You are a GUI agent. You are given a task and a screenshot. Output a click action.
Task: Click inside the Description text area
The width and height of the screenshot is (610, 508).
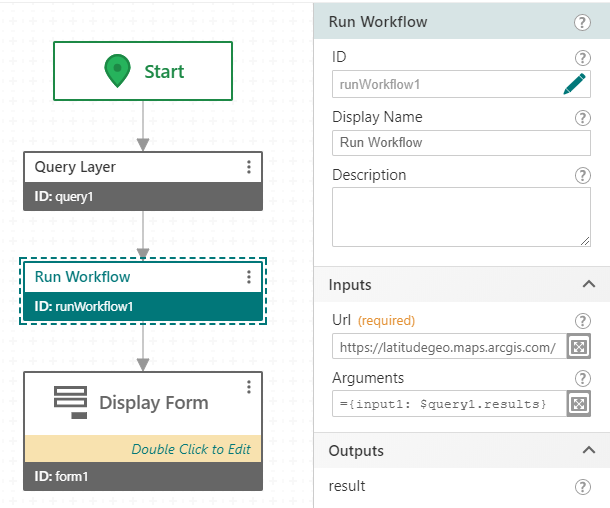tap(460, 216)
